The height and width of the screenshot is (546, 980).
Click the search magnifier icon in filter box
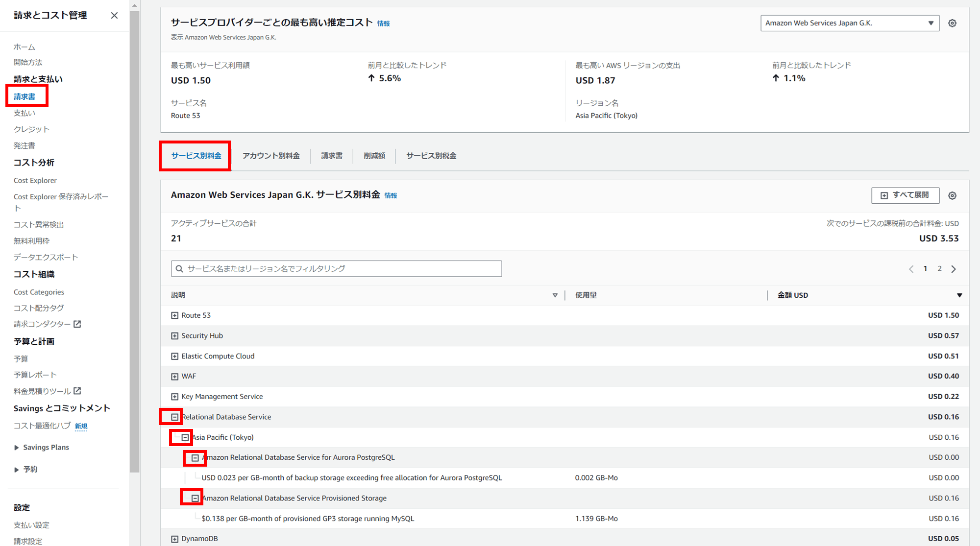coord(179,269)
